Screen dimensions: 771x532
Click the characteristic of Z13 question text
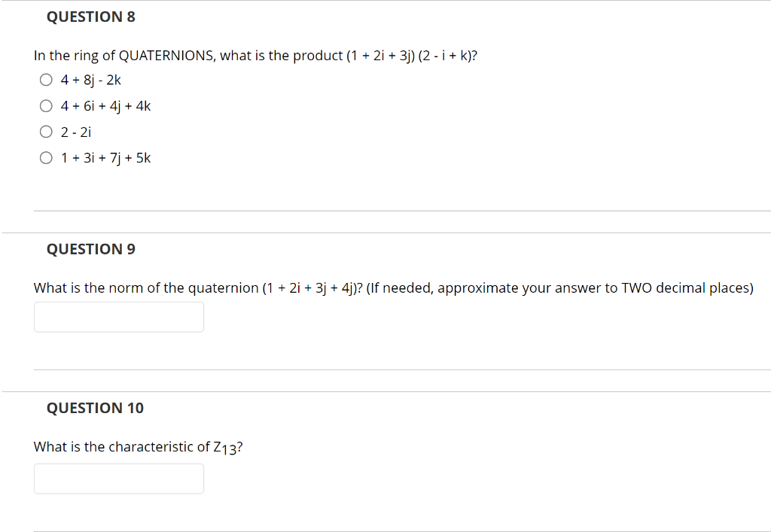(138, 446)
